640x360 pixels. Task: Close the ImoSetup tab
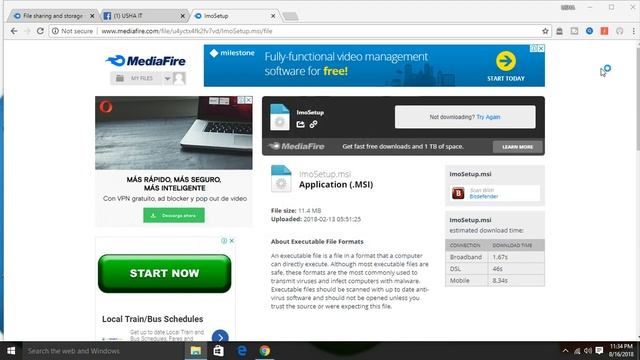coord(273,16)
